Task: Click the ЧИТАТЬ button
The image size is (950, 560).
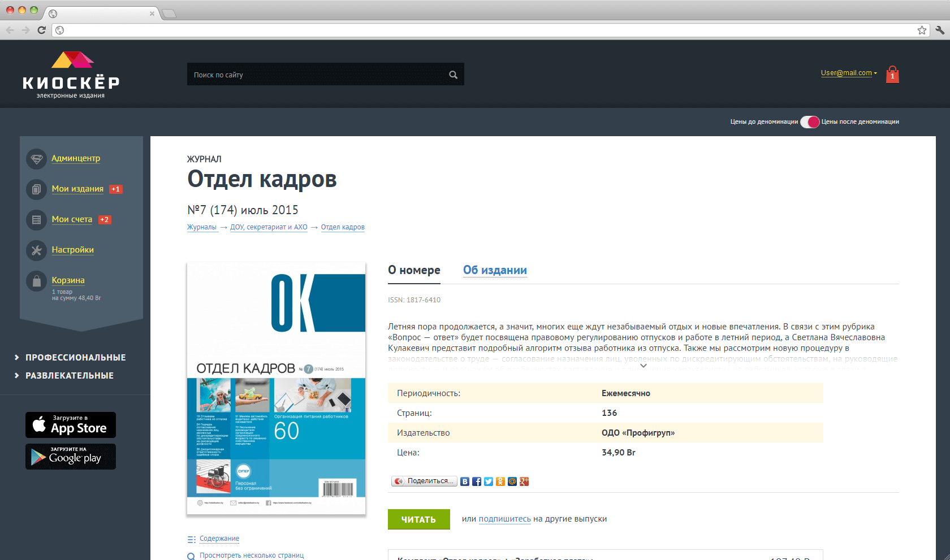Action: pyautogui.click(x=419, y=519)
